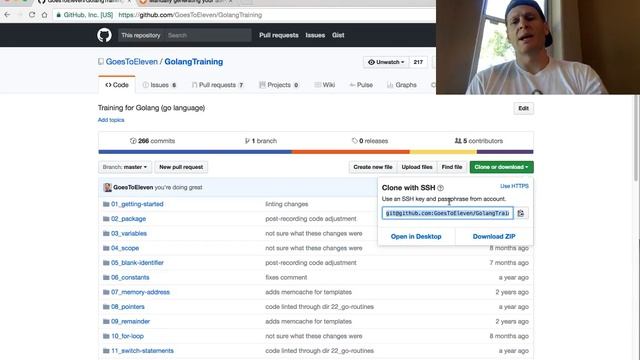
Task: Open the GolangTraining repository link
Action: [193, 62]
